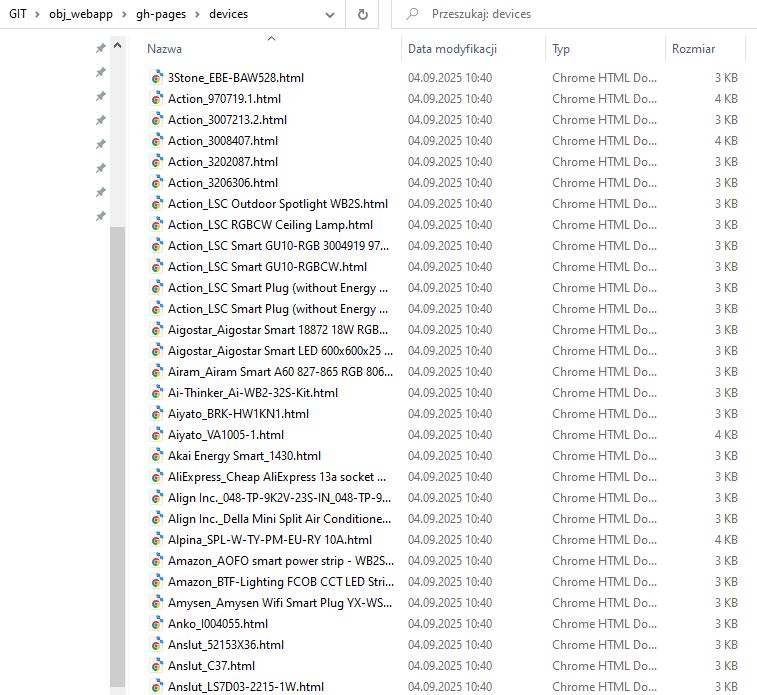The height and width of the screenshot is (695, 757).
Task: Click the Przeszukaj: devices search field
Action: pos(574,14)
